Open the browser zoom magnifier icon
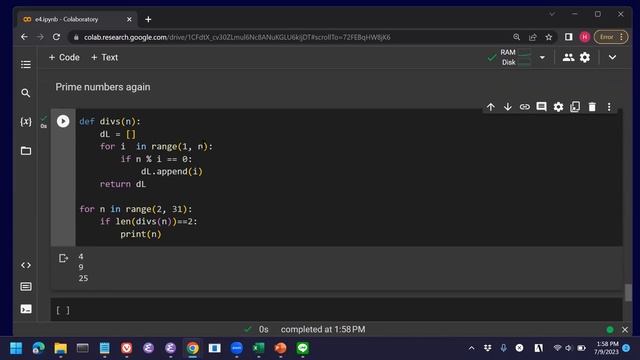 (516, 37)
